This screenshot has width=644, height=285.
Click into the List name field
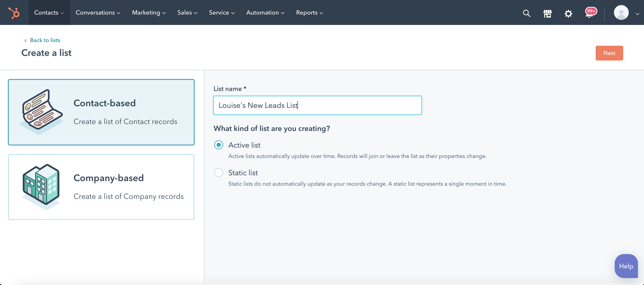[318, 105]
